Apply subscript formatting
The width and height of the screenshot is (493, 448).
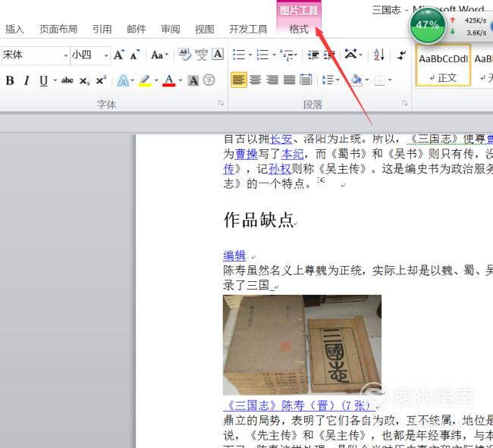(84, 81)
